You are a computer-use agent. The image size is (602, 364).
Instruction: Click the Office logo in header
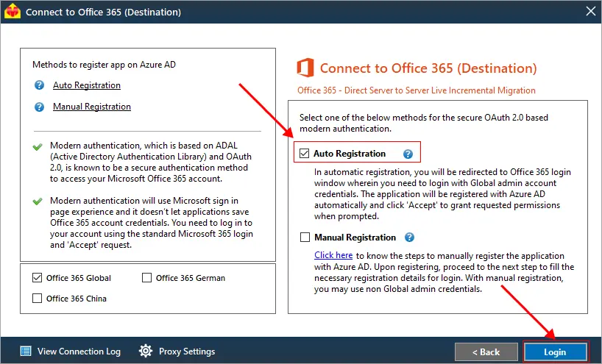[305, 68]
